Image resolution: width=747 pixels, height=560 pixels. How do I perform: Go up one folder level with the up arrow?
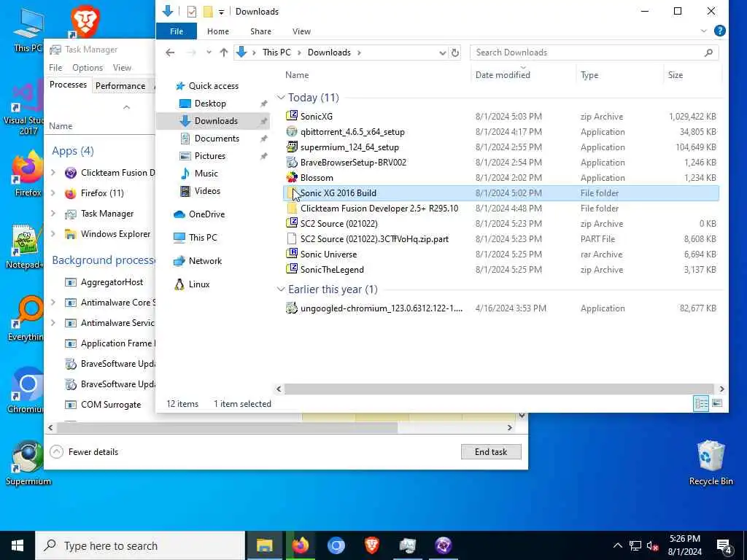coord(223,52)
